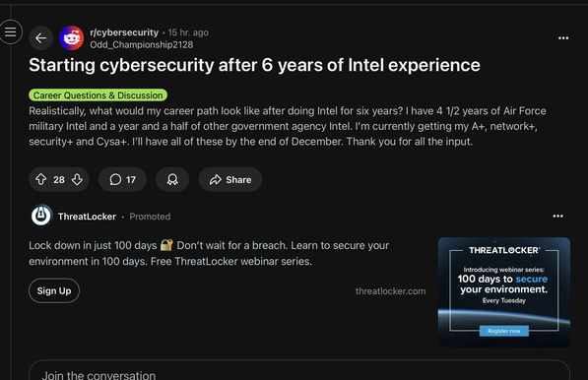Open post overflow menu (three dots)
This screenshot has height=380, width=588.
[x=563, y=38]
